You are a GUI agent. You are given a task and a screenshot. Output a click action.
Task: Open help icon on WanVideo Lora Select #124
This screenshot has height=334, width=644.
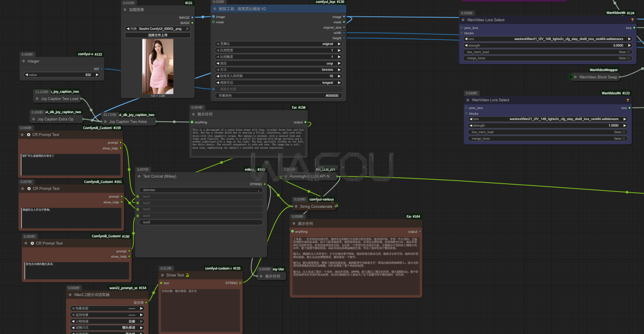632,20
